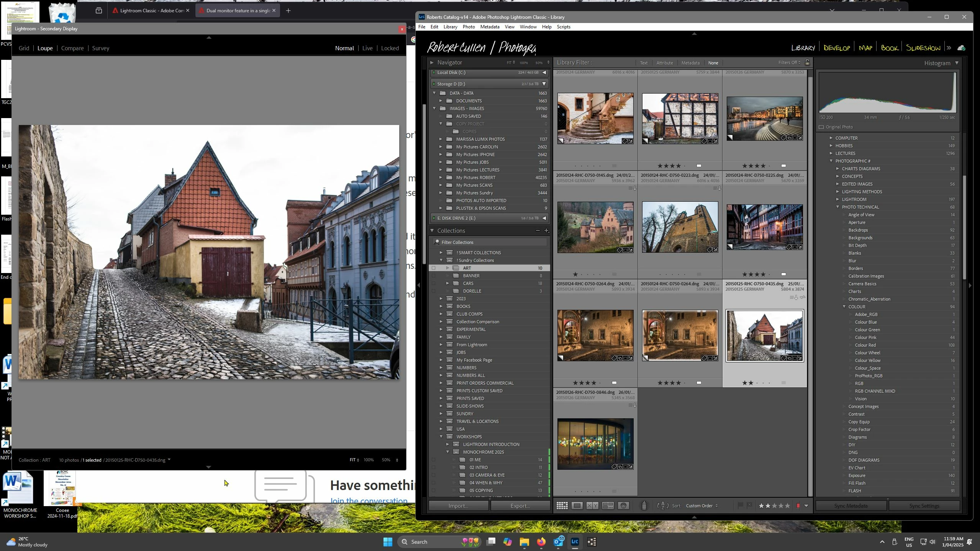Click the cloud sync status icon
The height and width of the screenshot is (551, 980).
pyautogui.click(x=961, y=48)
